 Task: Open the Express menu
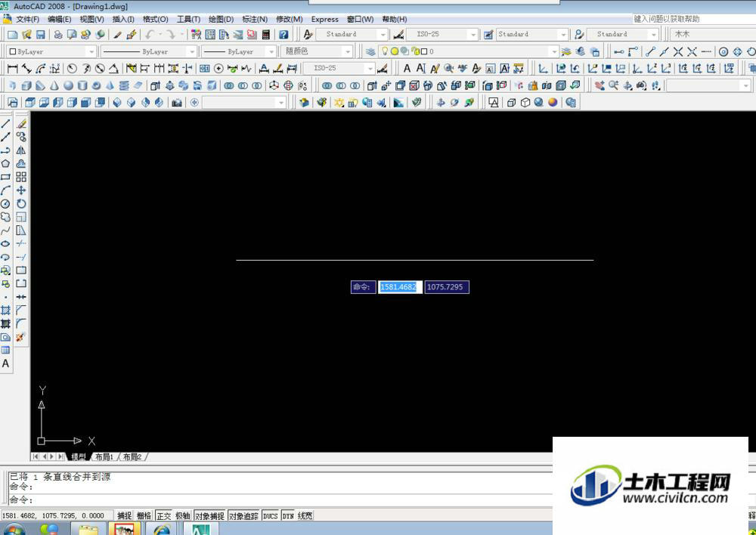pyautogui.click(x=324, y=20)
